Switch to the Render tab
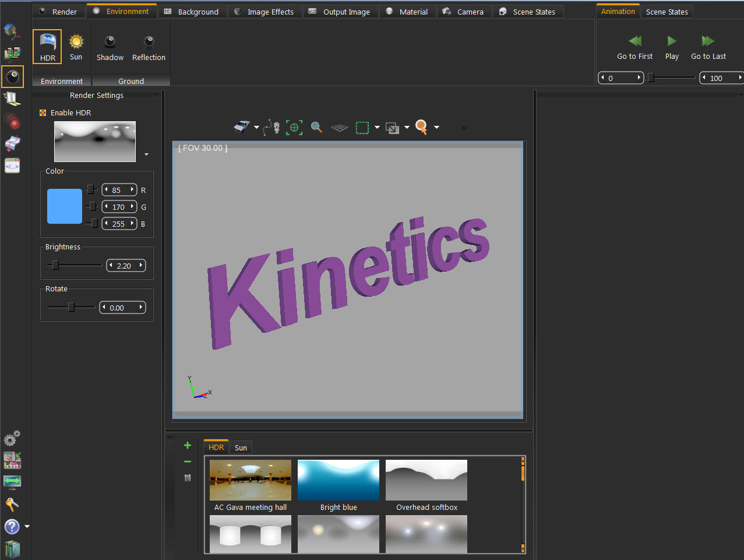The width and height of the screenshot is (744, 560). tap(58, 12)
